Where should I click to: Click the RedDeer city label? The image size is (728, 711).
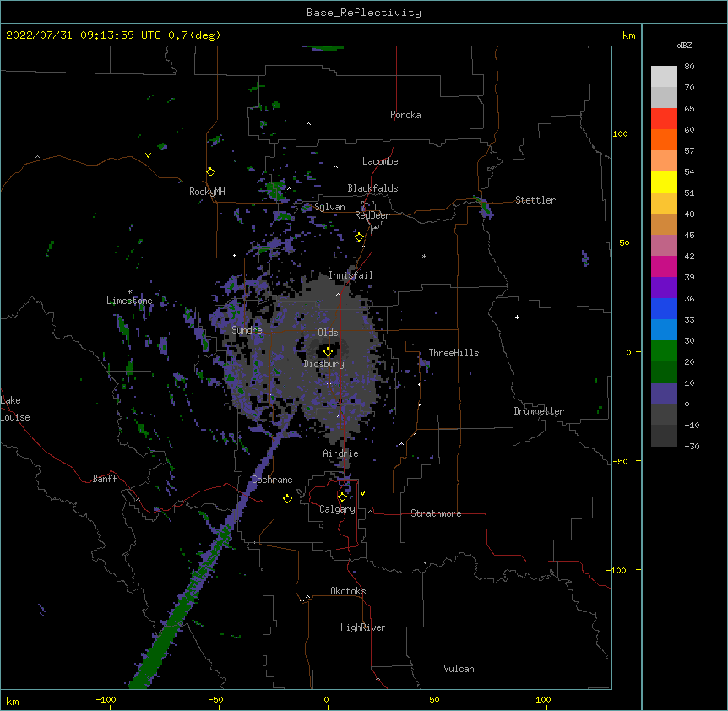[372, 215]
